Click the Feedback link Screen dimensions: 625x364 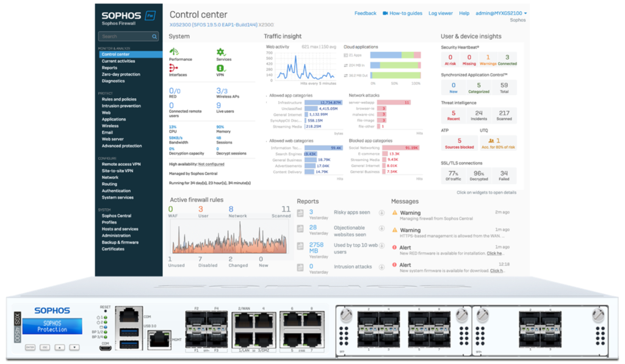tap(365, 13)
